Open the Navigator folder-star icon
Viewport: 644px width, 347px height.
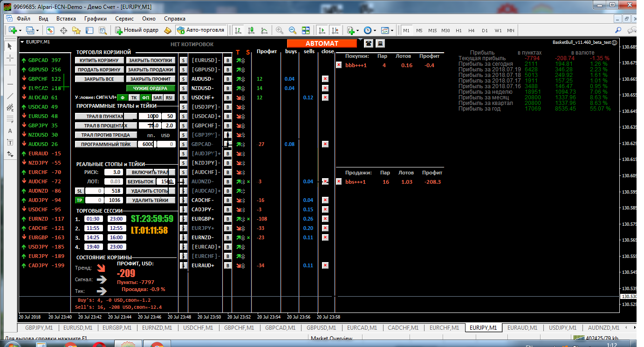point(76,30)
